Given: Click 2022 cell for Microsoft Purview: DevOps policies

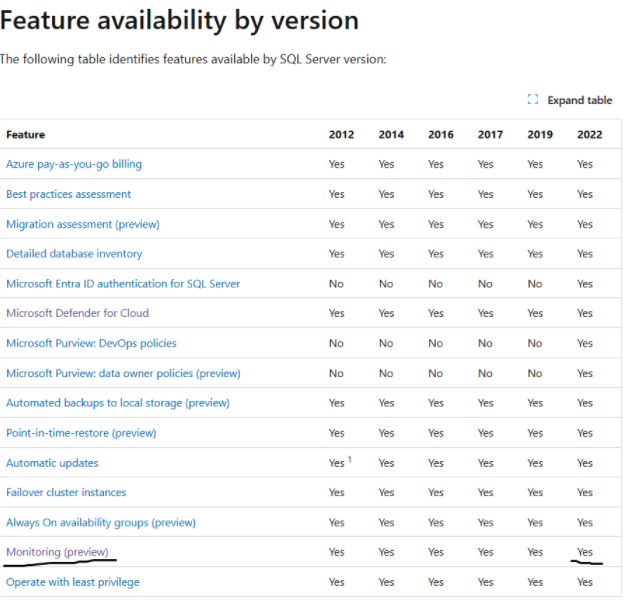Looking at the screenshot, I should [585, 343].
